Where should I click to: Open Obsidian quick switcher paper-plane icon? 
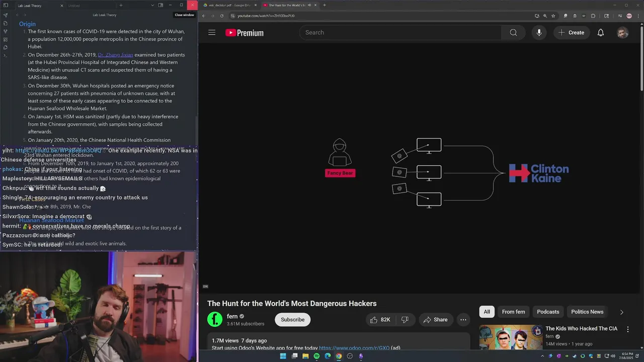click(6, 15)
